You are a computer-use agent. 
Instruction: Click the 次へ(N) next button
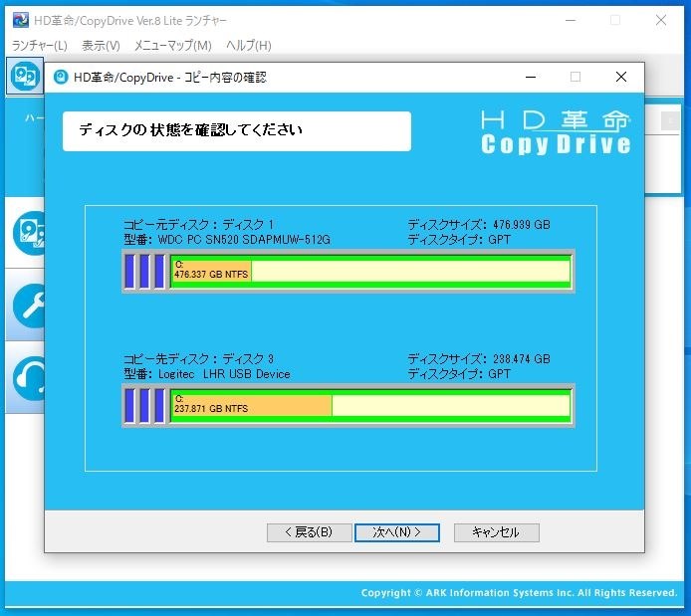click(397, 532)
